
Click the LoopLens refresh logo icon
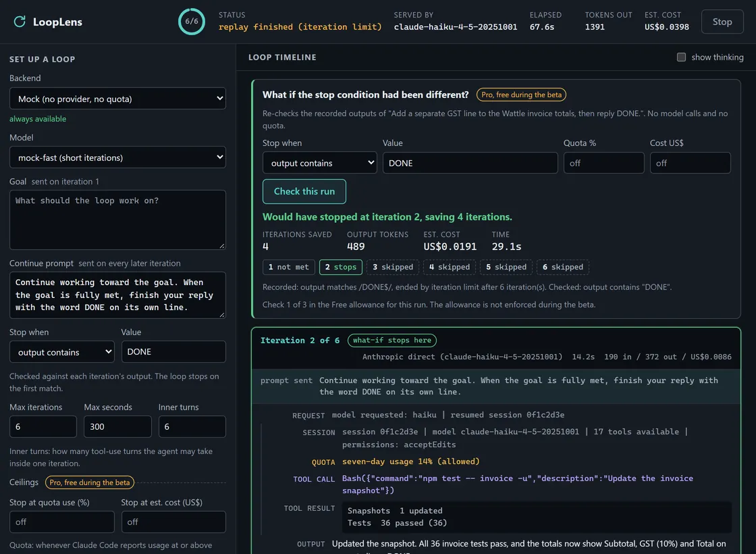pyautogui.click(x=20, y=22)
